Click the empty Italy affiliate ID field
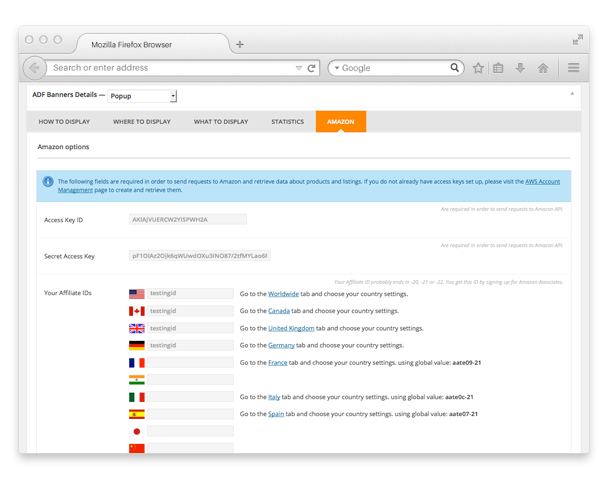 190,397
